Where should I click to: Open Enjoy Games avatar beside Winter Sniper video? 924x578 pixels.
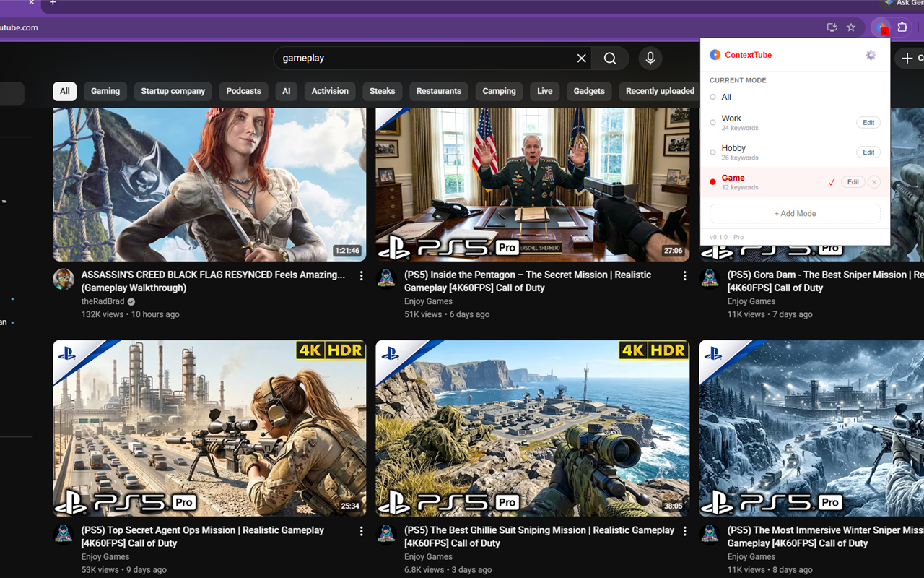click(x=710, y=535)
